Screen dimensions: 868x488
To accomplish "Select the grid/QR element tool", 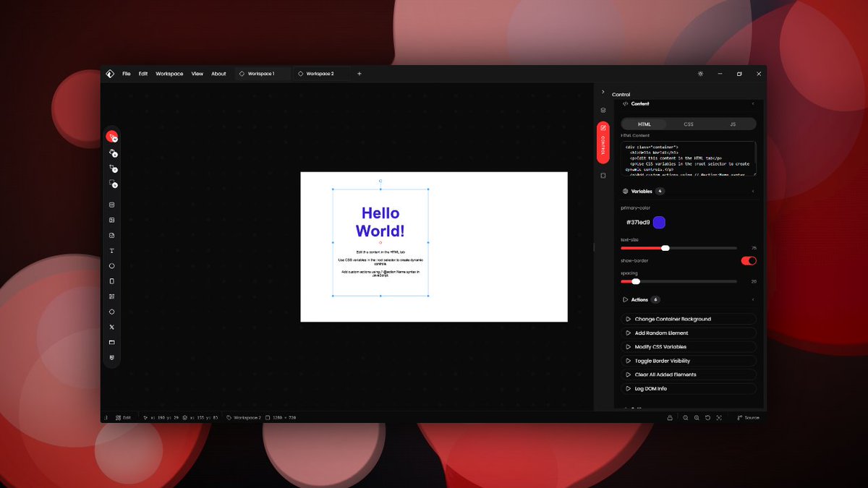I will coord(111,296).
